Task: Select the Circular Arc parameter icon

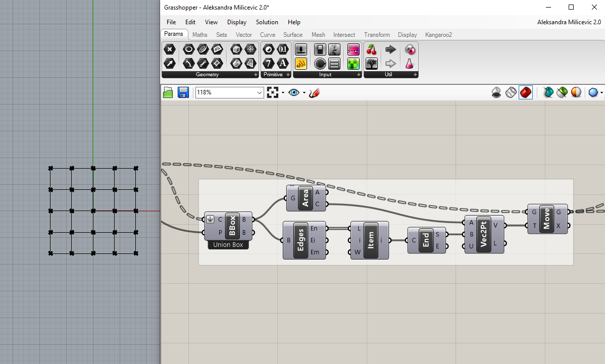Action: 188,63
